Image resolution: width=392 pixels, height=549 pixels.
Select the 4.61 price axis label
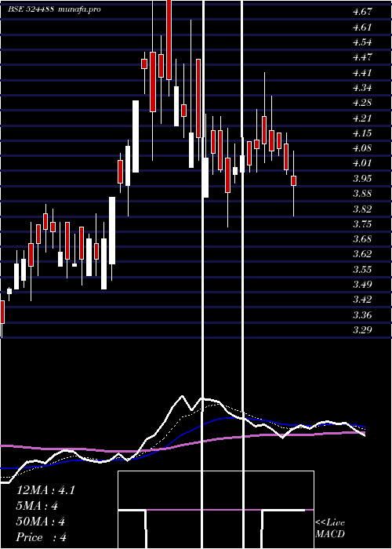[362, 27]
